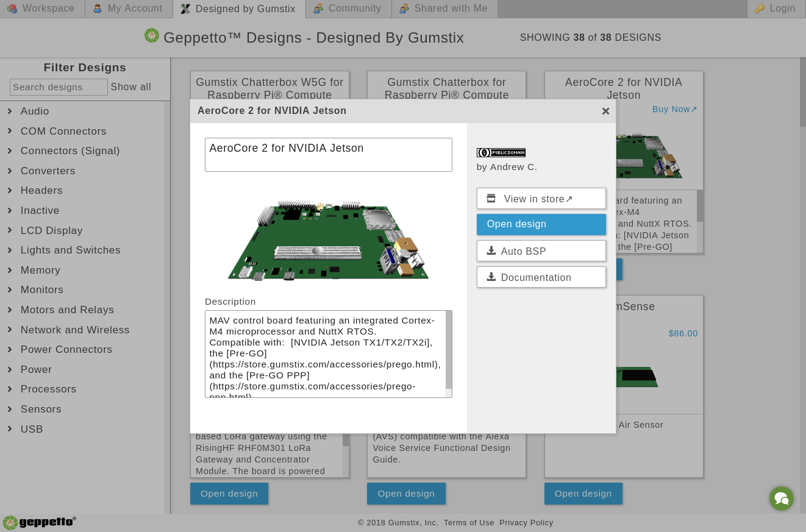Select the Monitors filter
Screen dimensions: 806x532
click(x=42, y=289)
